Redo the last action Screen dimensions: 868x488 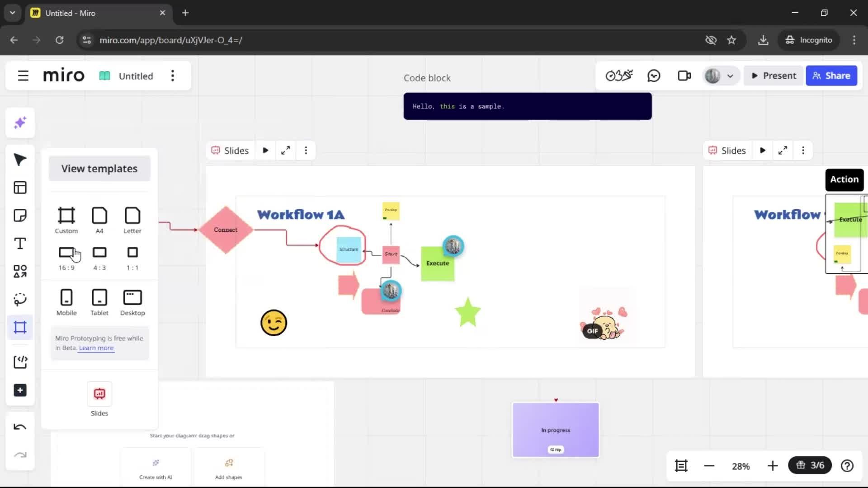tap(20, 455)
